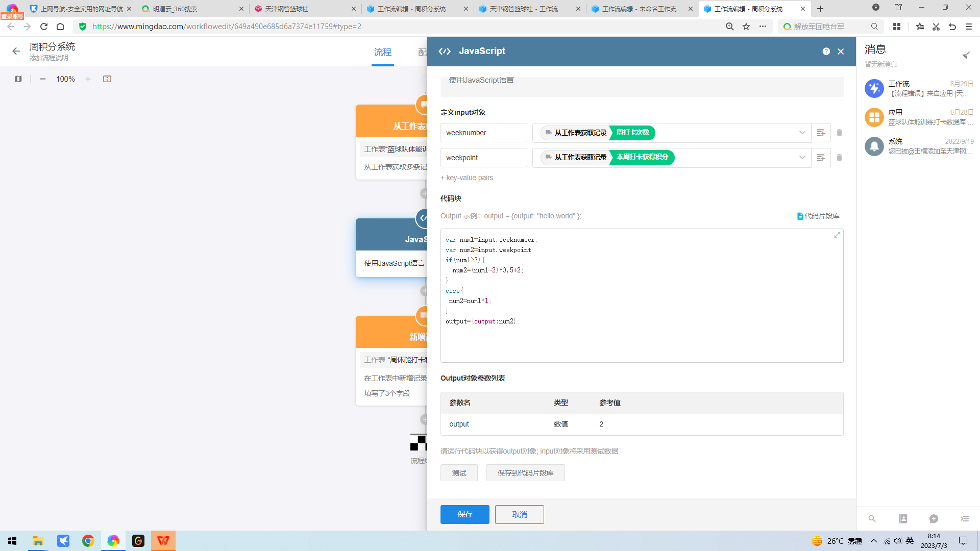Zoom out the workflow canvas
Image resolution: width=980 pixels, height=551 pixels.
tap(43, 79)
